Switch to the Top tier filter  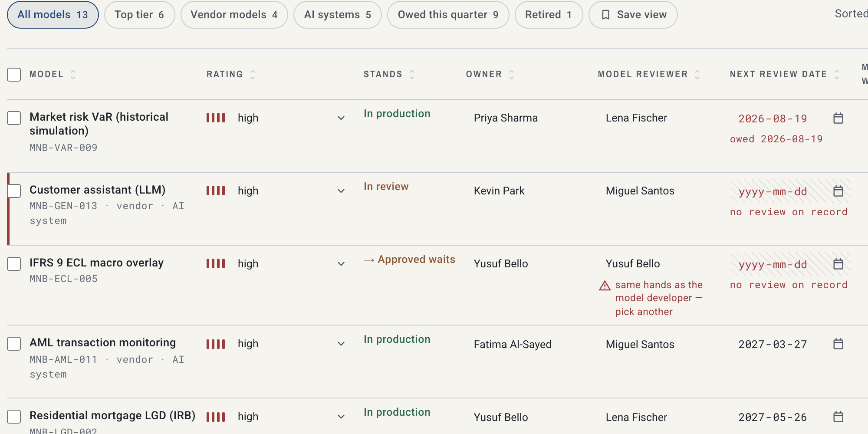(x=139, y=15)
